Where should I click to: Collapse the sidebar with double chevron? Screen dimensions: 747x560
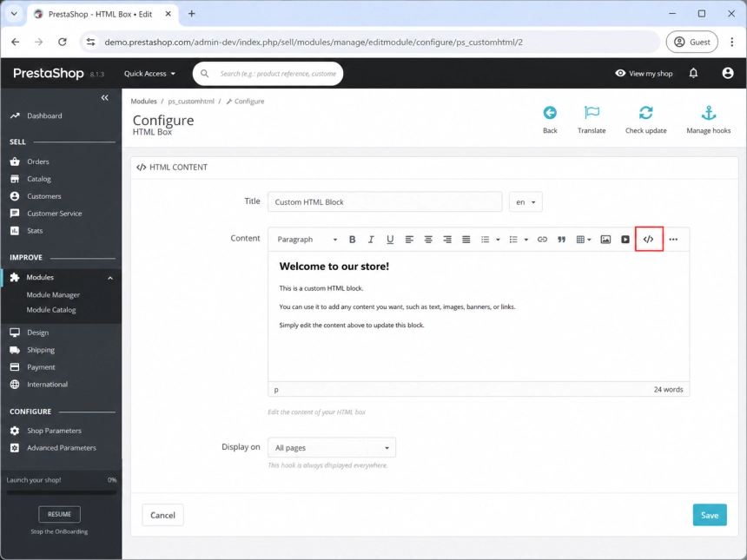coord(105,97)
